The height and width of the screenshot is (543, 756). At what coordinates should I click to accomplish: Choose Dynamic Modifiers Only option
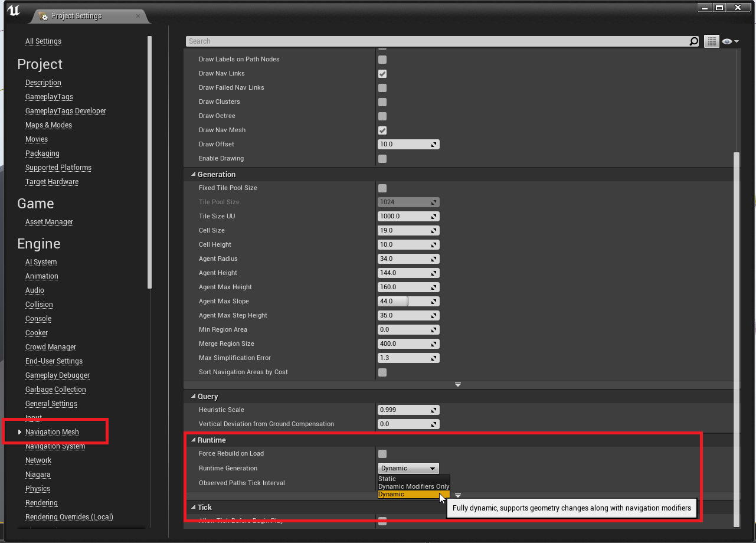click(414, 486)
